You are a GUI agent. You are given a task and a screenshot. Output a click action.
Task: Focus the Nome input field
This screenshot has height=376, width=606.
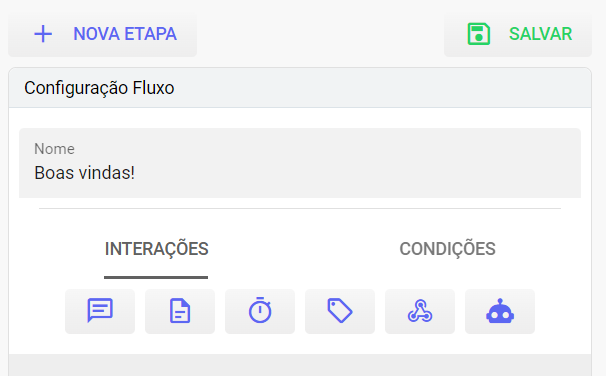point(300,163)
